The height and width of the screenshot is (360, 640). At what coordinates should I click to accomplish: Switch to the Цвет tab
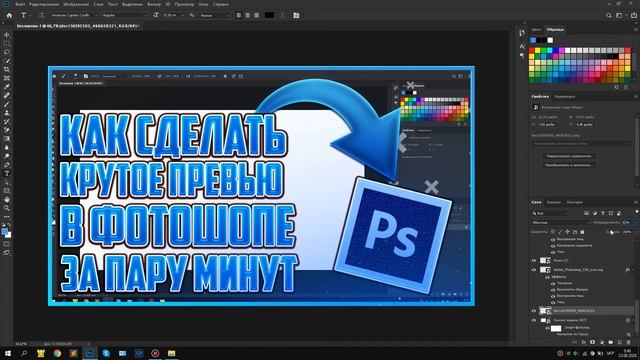[536, 29]
